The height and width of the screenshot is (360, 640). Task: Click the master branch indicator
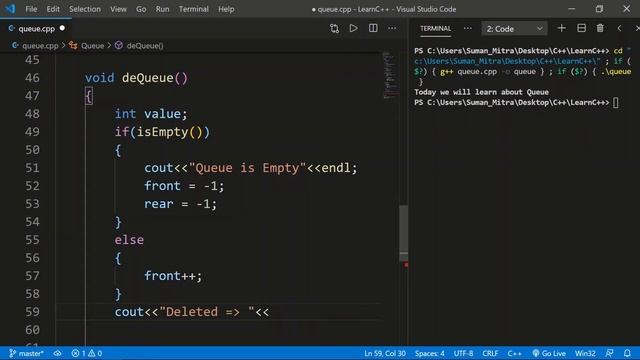click(26, 353)
